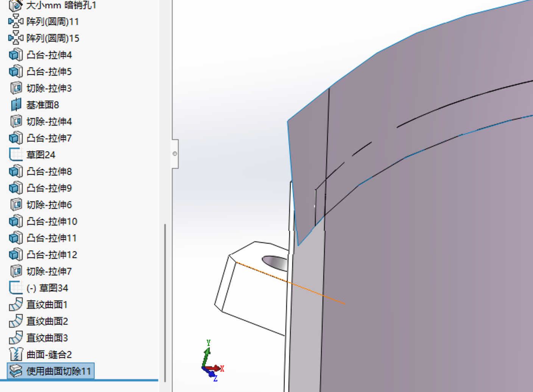Viewport: 533px width, 392px height.
Task: Click the 切除-拉伸3 cut-extrude icon
Action: (16, 88)
